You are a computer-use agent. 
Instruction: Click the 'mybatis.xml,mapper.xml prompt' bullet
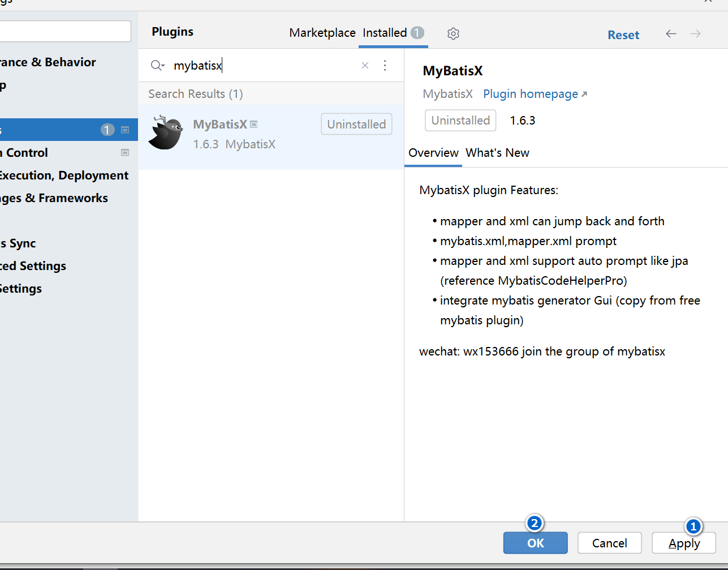pos(528,241)
